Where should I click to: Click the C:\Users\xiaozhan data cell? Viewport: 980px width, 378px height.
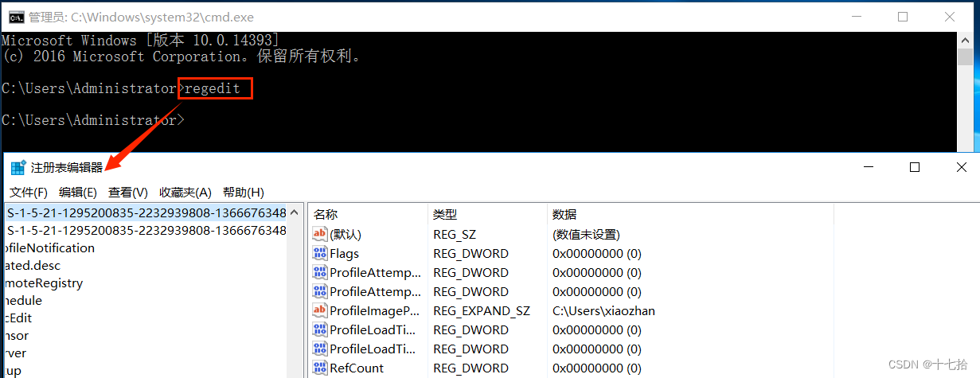coord(603,310)
